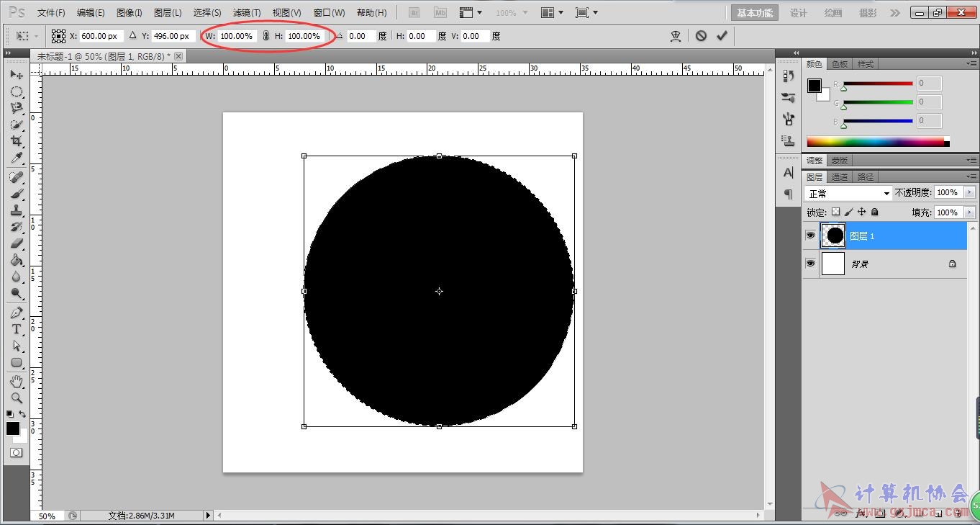Image resolution: width=980 pixels, height=525 pixels.
Task: Set the reference point location grid
Action: (58, 36)
